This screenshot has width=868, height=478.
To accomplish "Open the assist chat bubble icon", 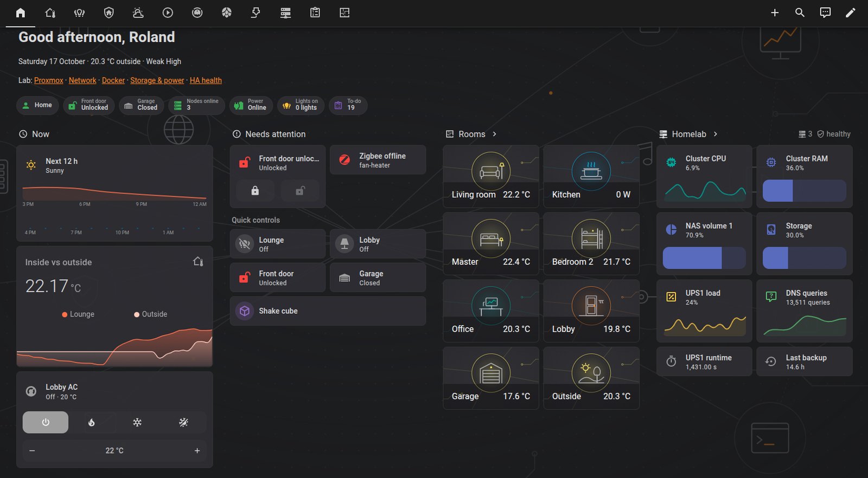I will pos(825,12).
